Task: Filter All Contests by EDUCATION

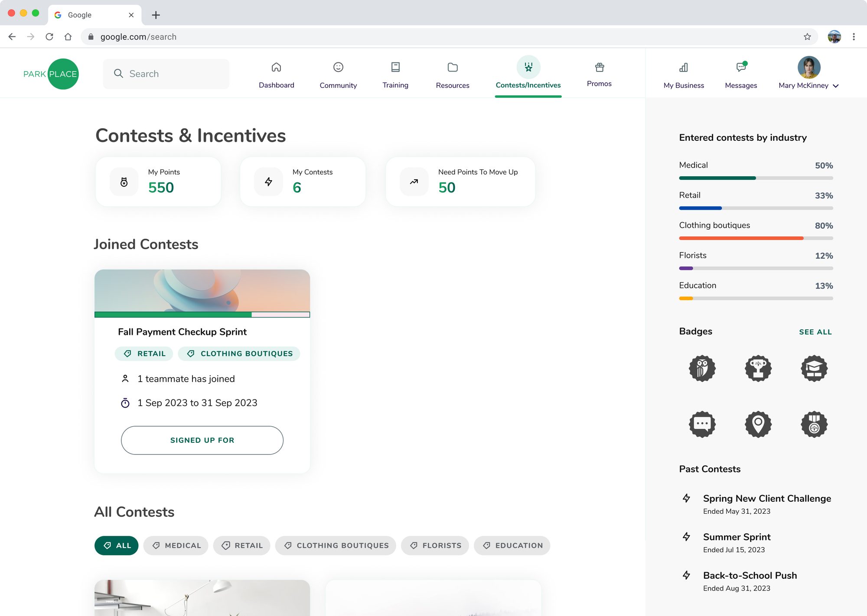Action: 512,545
